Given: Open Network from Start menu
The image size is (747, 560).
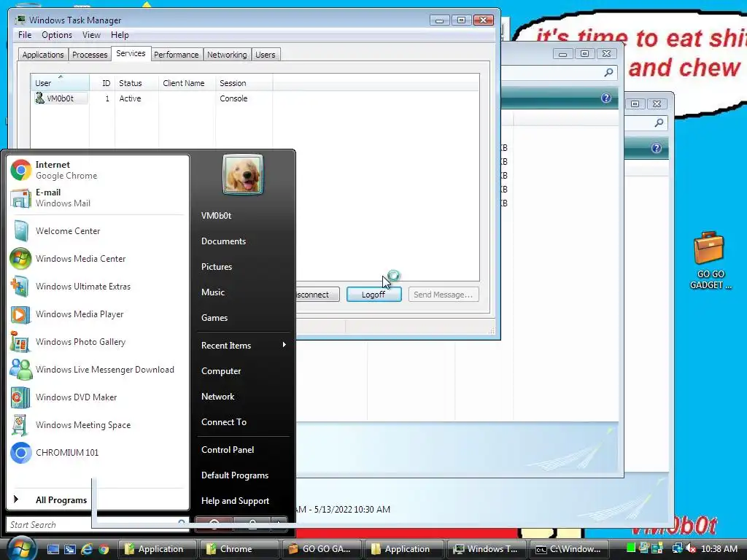Looking at the screenshot, I should point(243,396).
